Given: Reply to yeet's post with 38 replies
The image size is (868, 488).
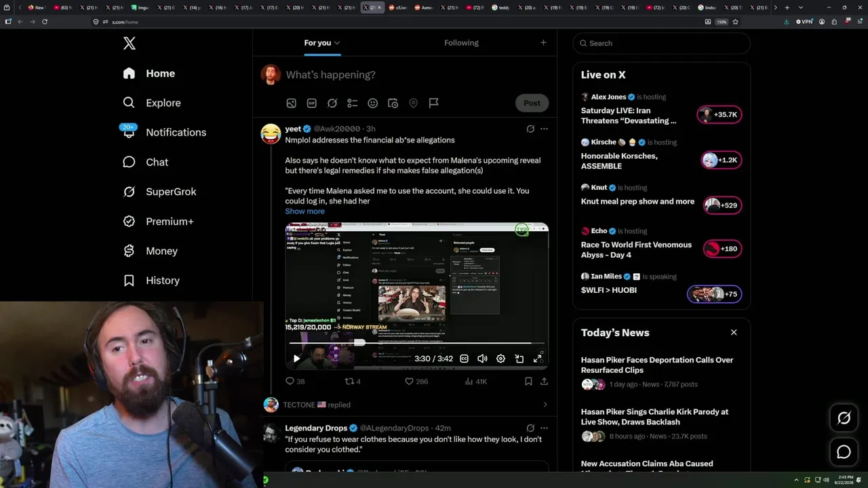Looking at the screenshot, I should coord(295,382).
